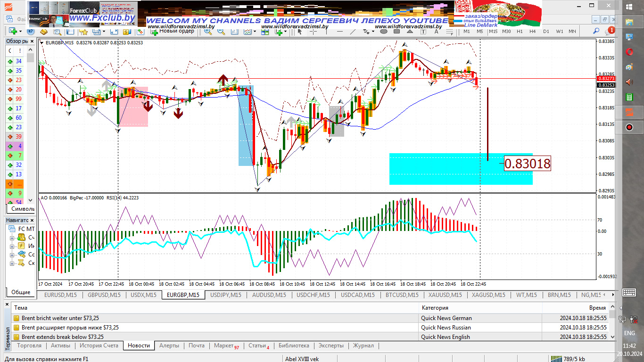Open the История Счета terminal tab
This screenshot has height=362, width=644.
pyautogui.click(x=99, y=346)
